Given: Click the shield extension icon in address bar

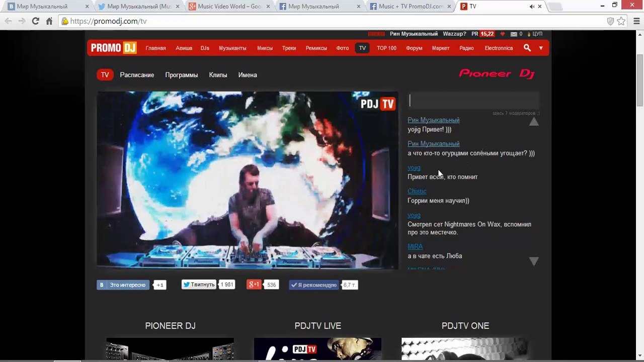Looking at the screenshot, I should click(610, 21).
